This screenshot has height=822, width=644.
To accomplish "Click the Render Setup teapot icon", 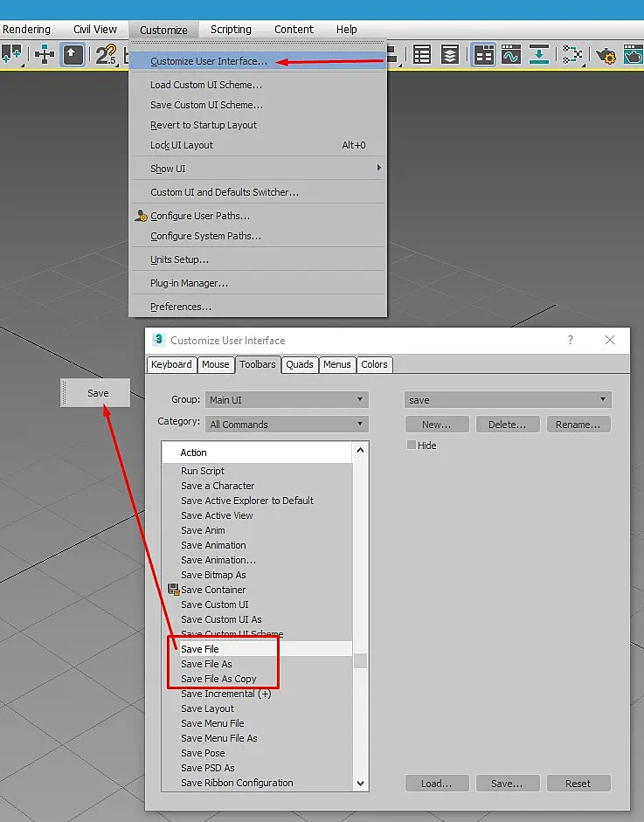I will (606, 54).
